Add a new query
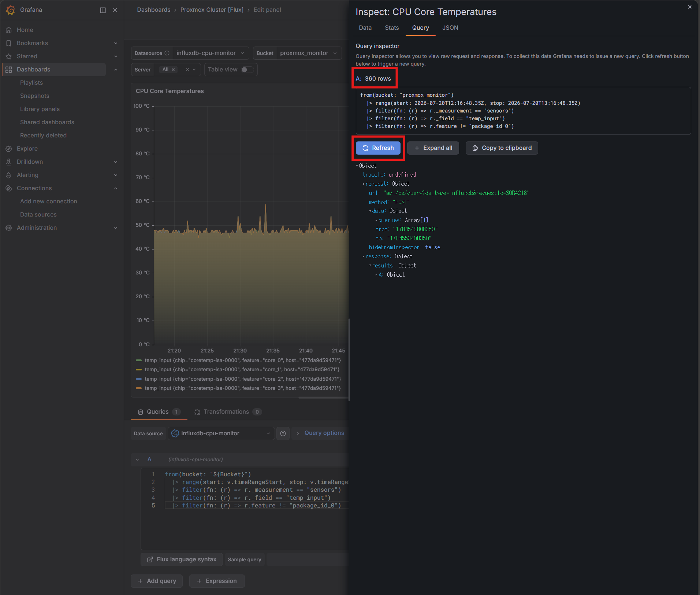Screen dimensions: 700x595 (157, 581)
